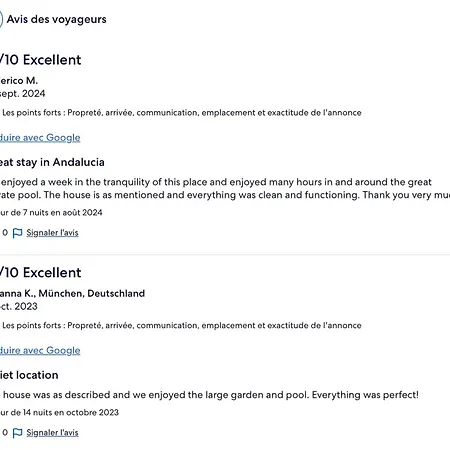Image resolution: width=450 pixels, height=450 pixels.
Task: Click the reviewer name ending in 'erico M.'
Action: (19, 81)
